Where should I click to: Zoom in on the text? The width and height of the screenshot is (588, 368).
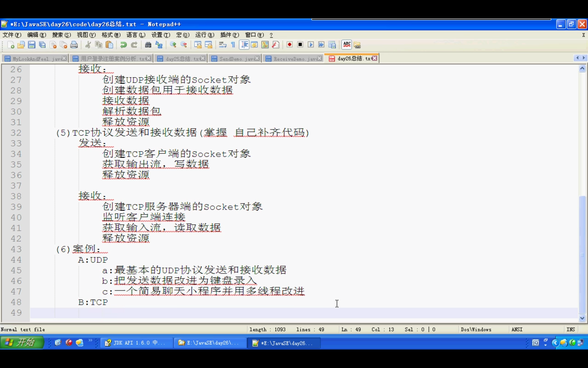pyautogui.click(x=173, y=45)
